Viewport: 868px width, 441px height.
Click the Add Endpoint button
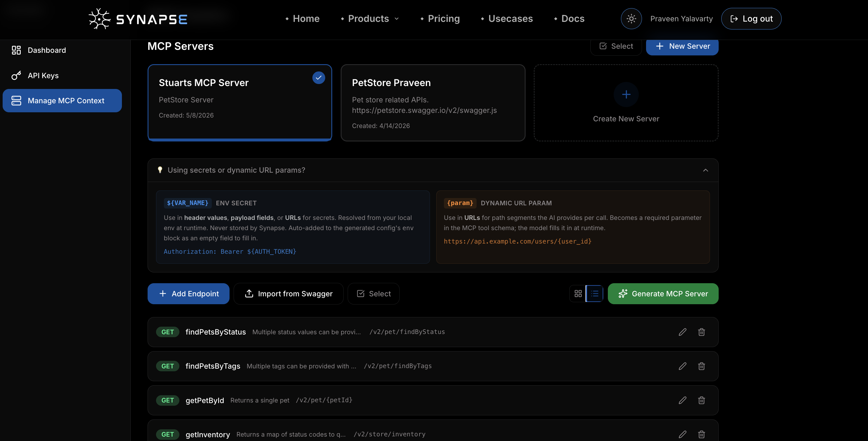tap(188, 293)
